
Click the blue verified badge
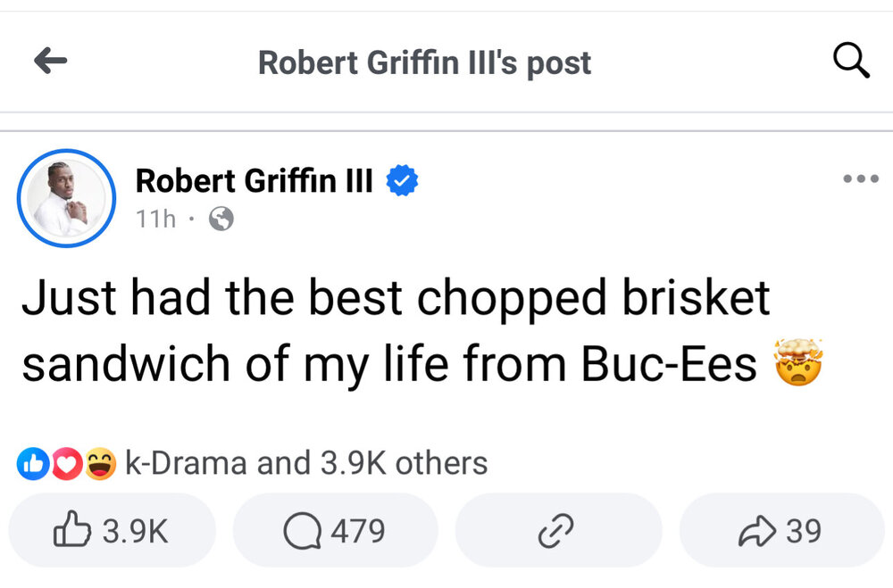click(403, 181)
